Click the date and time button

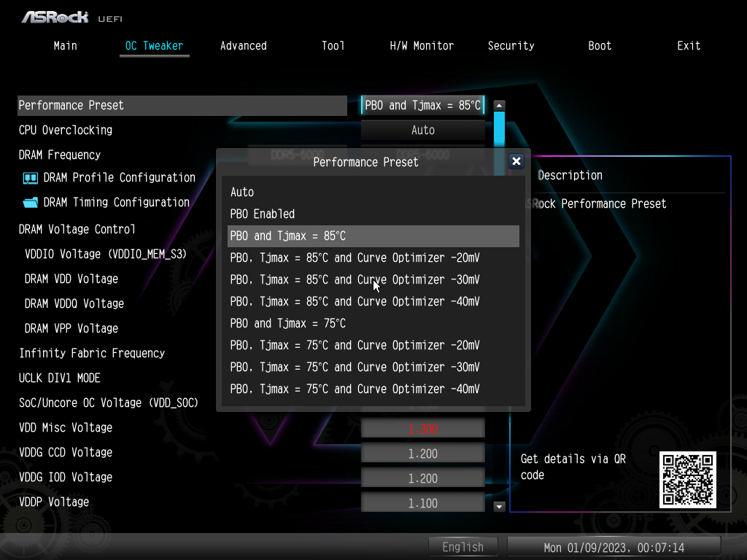point(614,547)
